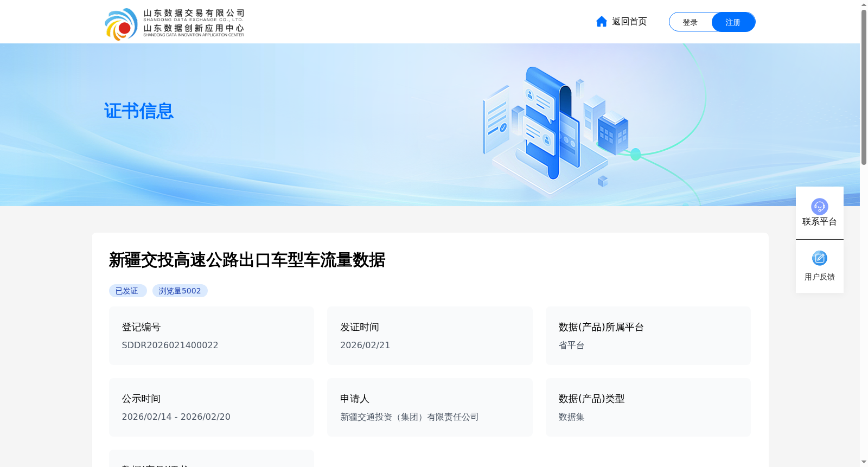Click the 数据集 value
Screen dimensions: 868x467
[x=571, y=417]
